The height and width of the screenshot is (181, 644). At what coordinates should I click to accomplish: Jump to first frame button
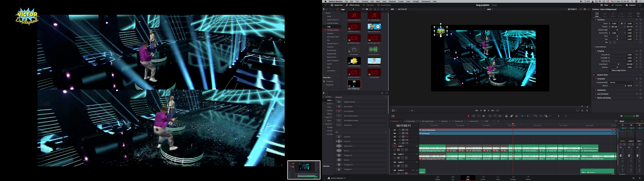[x=476, y=110]
